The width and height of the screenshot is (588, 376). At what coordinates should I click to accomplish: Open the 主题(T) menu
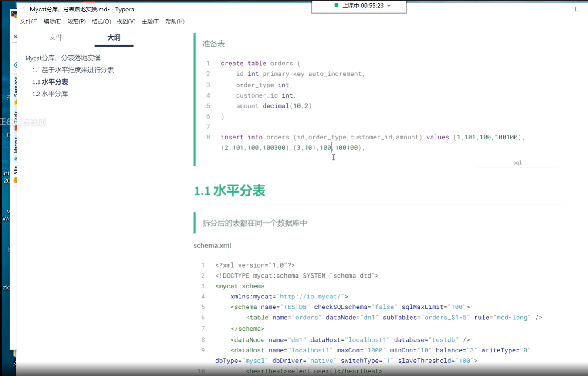(x=151, y=21)
